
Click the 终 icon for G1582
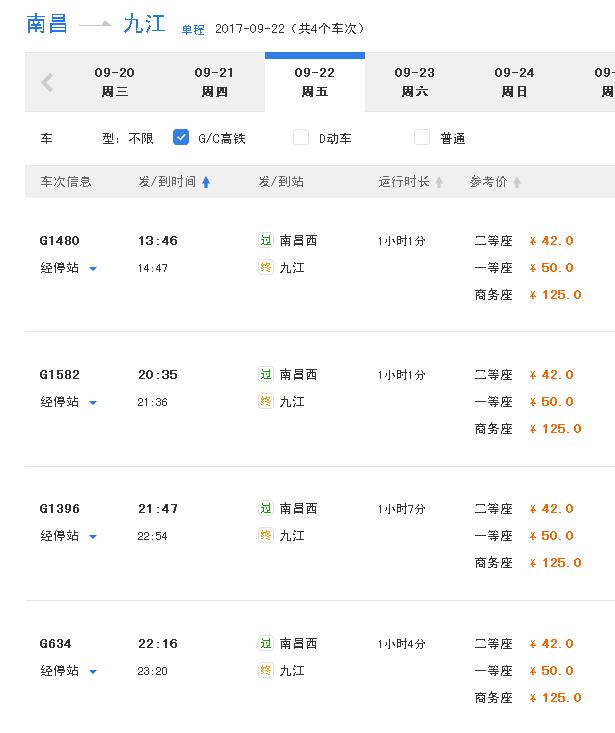[x=266, y=402]
